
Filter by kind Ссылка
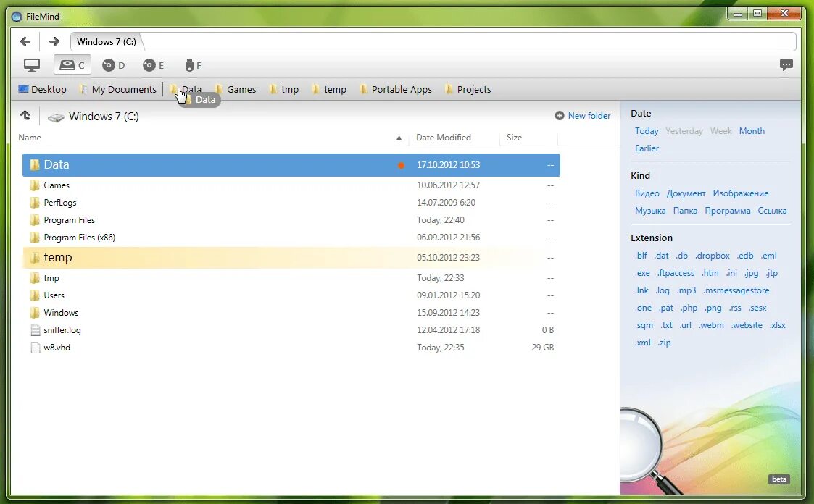pyautogui.click(x=772, y=211)
